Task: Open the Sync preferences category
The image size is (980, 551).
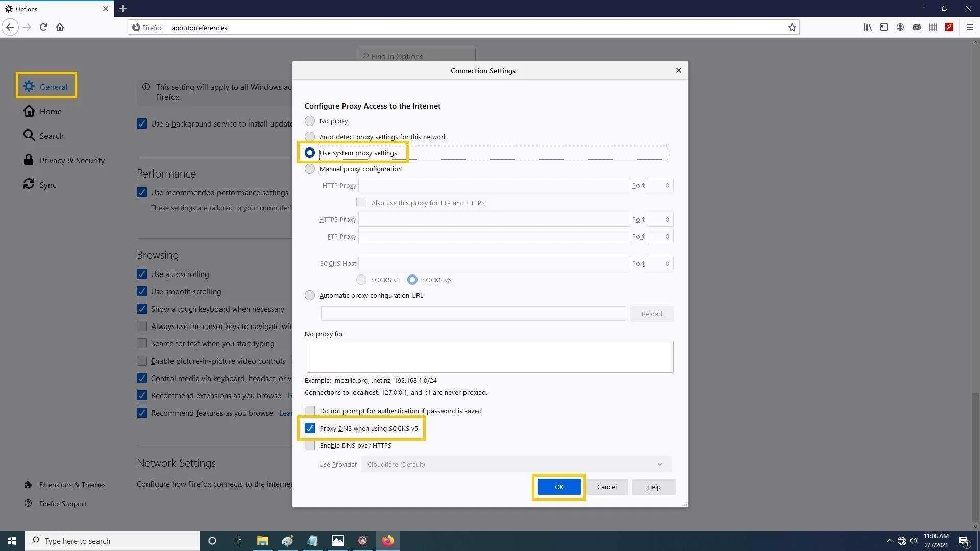Action: click(x=39, y=185)
